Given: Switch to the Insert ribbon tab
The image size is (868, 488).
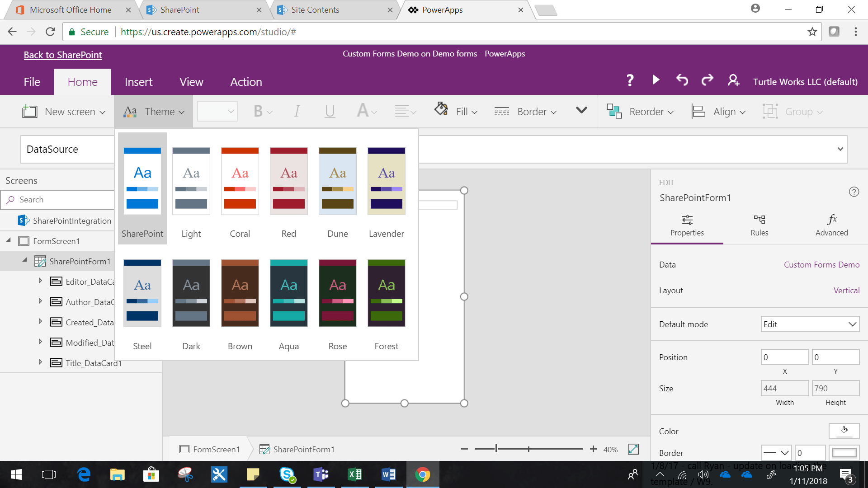Looking at the screenshot, I should 138,82.
